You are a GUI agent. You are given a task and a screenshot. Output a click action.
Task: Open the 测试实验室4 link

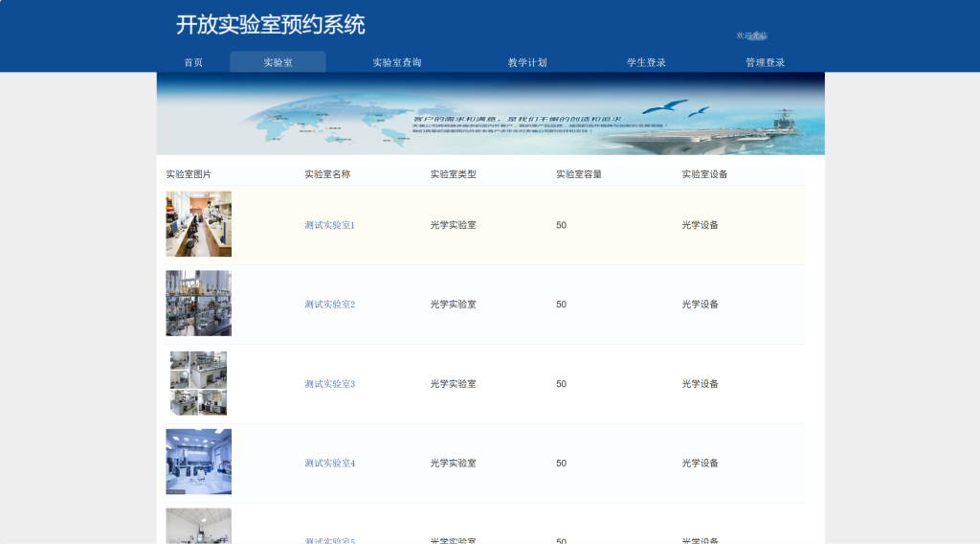point(329,464)
